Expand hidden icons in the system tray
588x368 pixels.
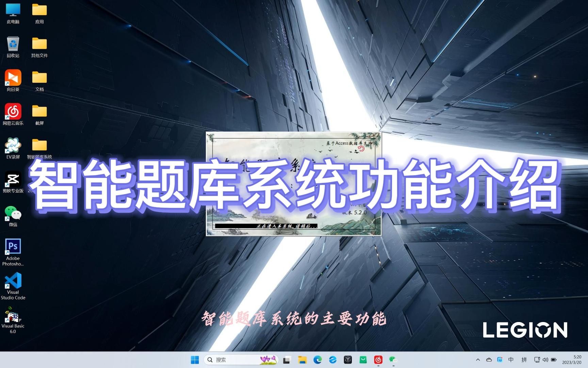click(478, 359)
